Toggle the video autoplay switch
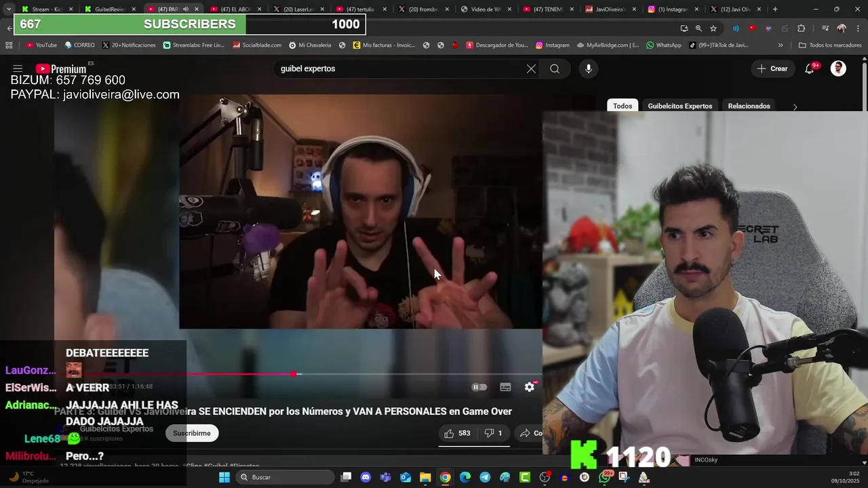868x488 pixels. [x=479, y=387]
